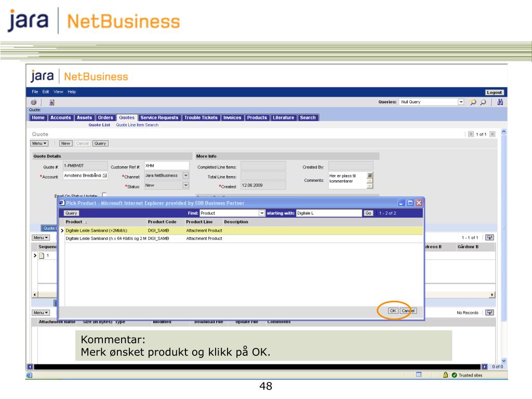Click the OK button in Pick Product

(x=393, y=311)
